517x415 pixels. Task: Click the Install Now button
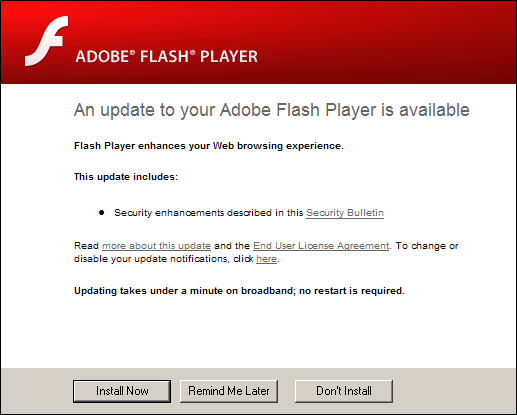click(x=122, y=391)
